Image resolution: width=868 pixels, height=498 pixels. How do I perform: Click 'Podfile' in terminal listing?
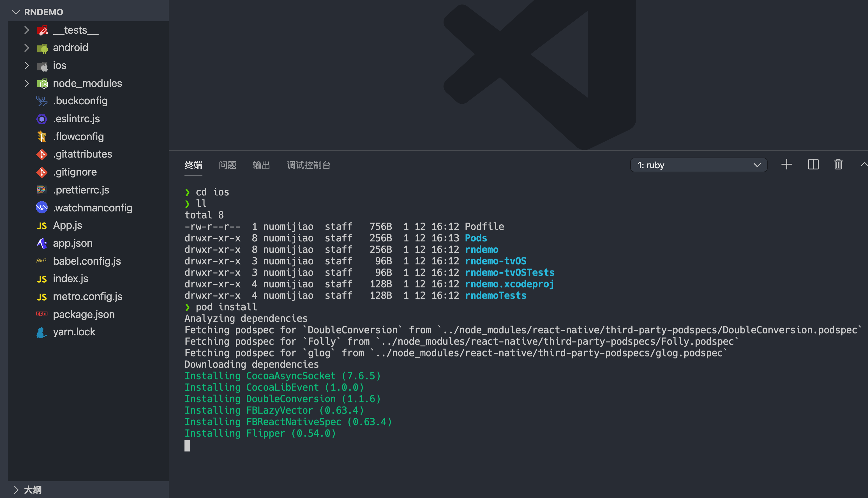click(x=484, y=226)
